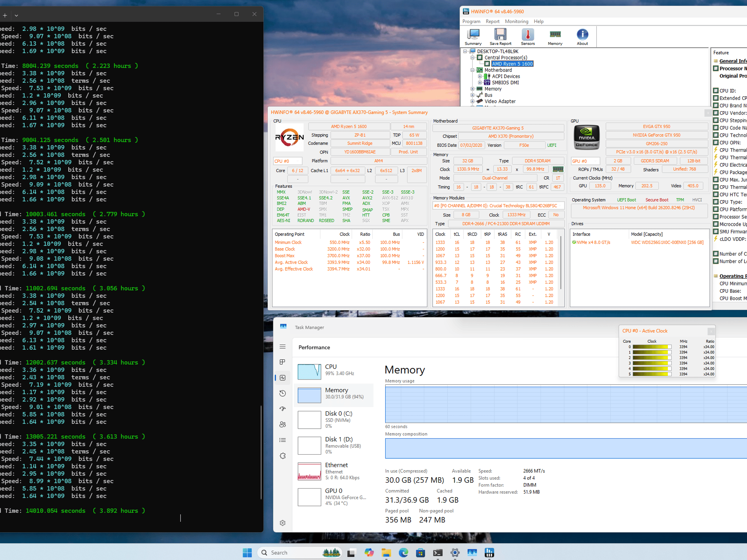Viewport: 747px width, 560px height.
Task: Open Task Manager settings gear
Action: [283, 523]
